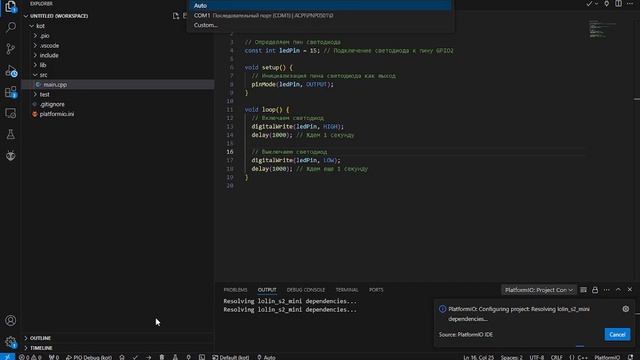Close the bottom panel

630,289
